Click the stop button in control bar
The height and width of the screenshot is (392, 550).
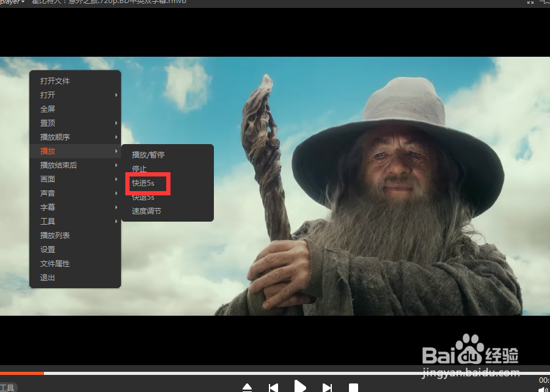(x=353, y=388)
